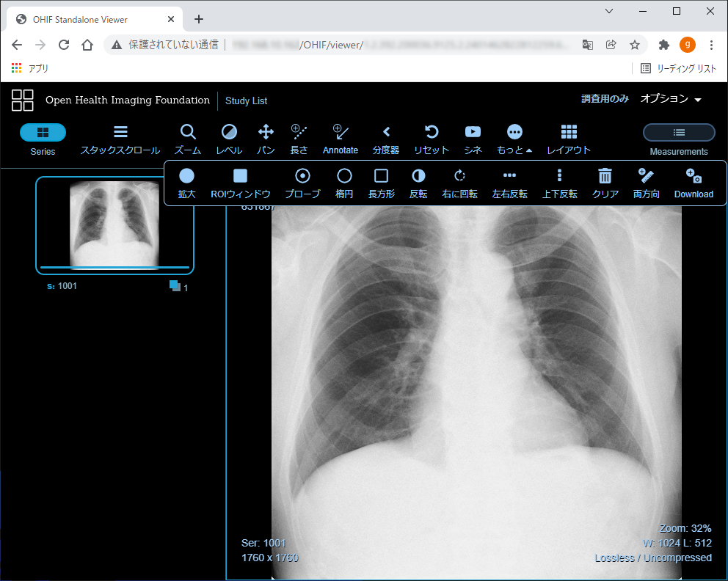Open the tab search chevron

pos(609,11)
